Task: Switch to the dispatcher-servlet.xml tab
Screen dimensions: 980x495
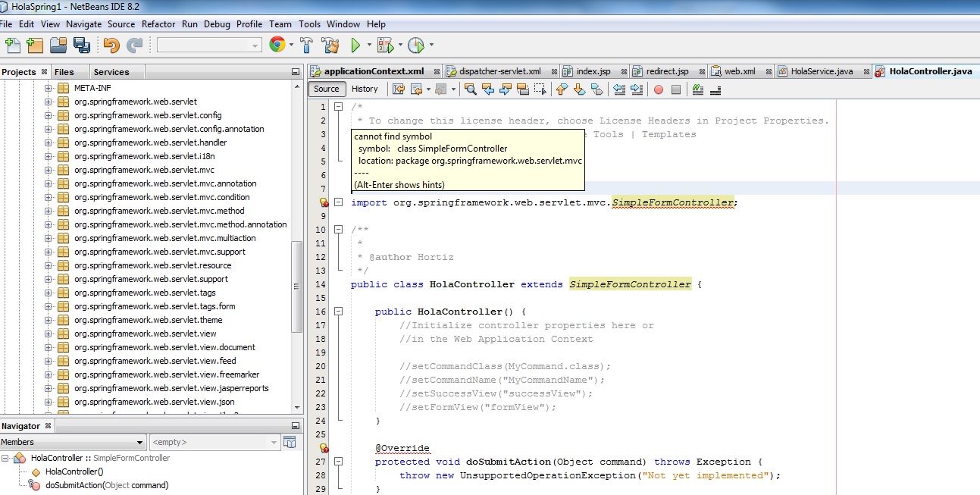Action: point(500,71)
